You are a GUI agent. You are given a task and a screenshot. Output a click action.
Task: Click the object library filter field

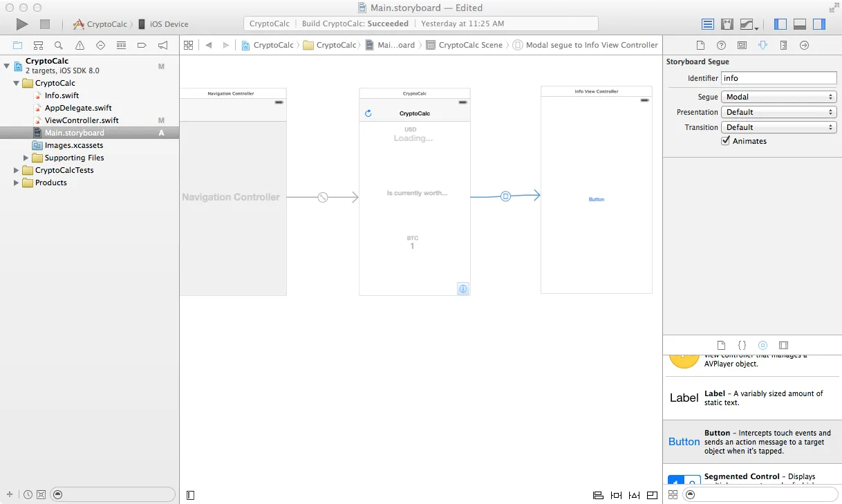click(760, 494)
